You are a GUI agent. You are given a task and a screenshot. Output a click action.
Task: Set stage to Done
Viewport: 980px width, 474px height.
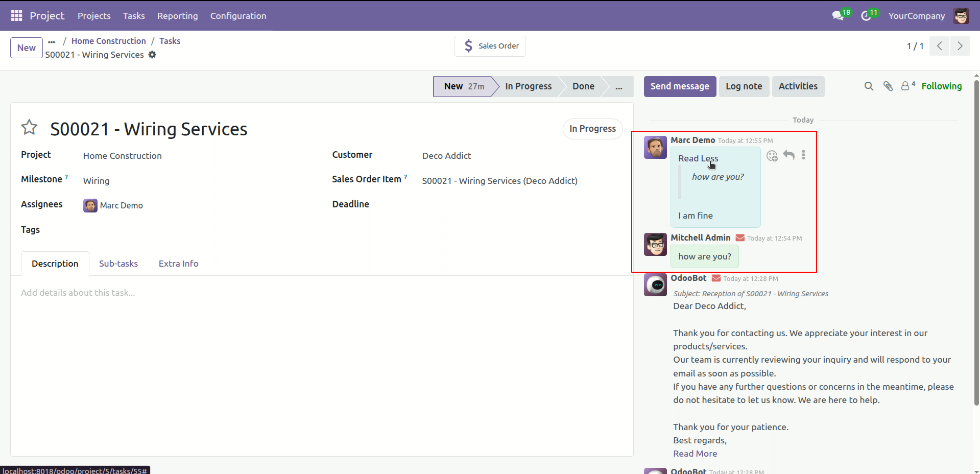tap(583, 86)
